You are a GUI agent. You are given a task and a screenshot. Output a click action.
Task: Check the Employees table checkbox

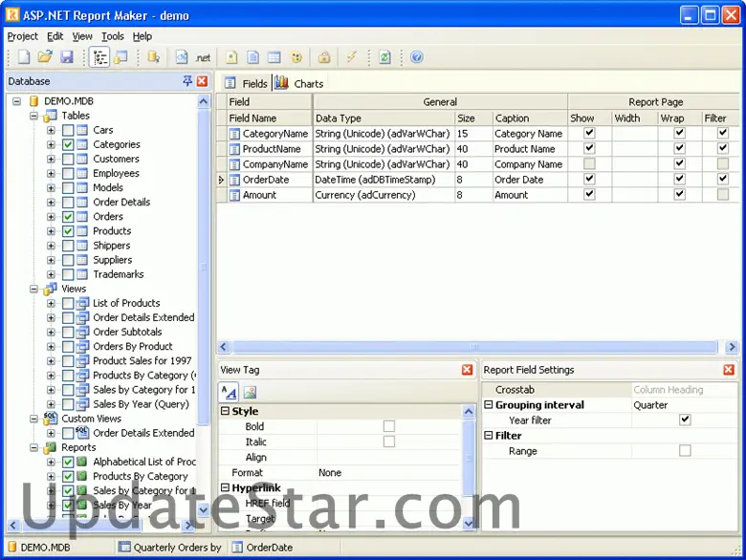coord(68,174)
